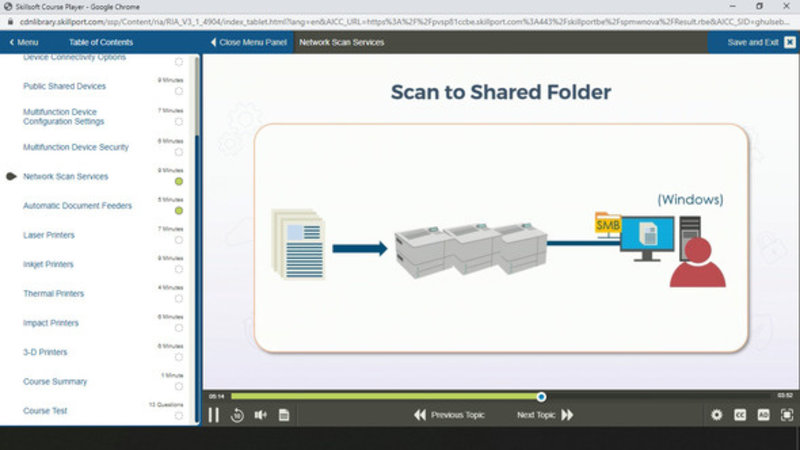Screen dimensions: 800x450
Task: Toggle closed captions CC icon
Action: [x=740, y=415]
